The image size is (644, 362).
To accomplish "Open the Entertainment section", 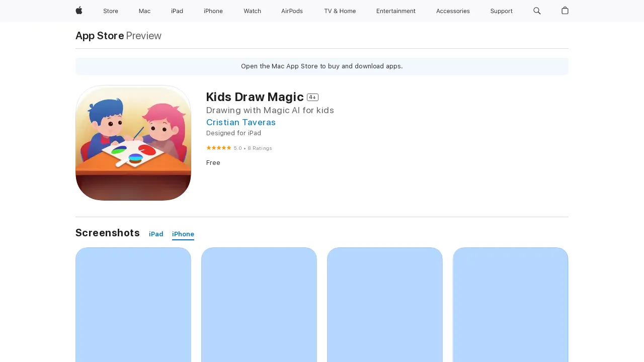I will point(396,11).
